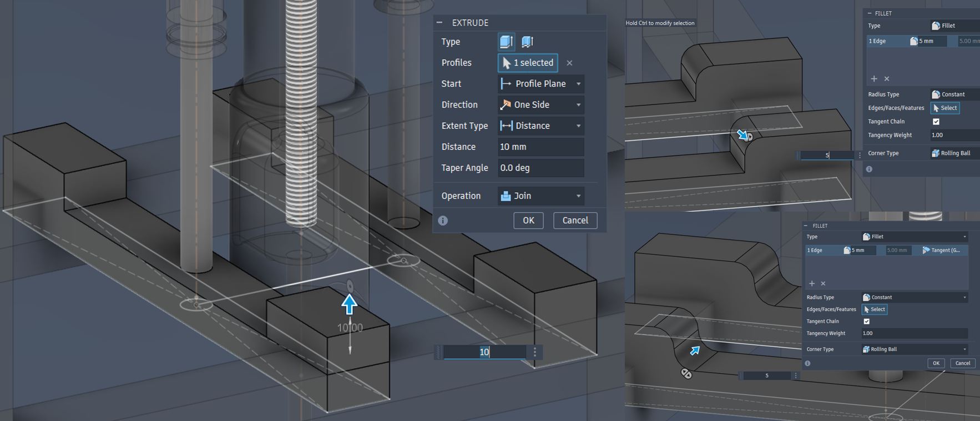Click the floating radius input by the cropped Fillet dialog
Image resolution: width=980 pixels, height=421 pixels.
click(x=826, y=156)
